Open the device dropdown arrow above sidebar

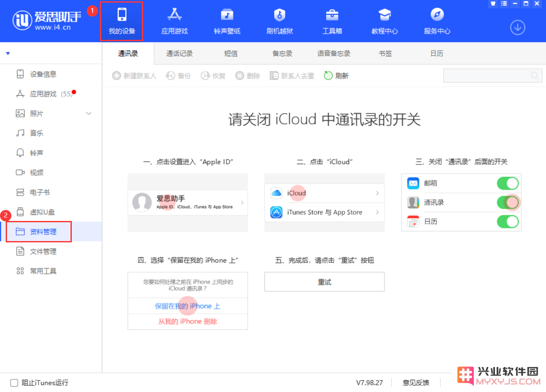click(8, 54)
